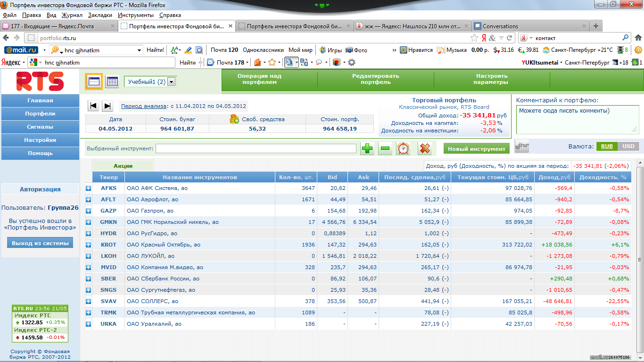Open a new browser tab with plus
This screenshot has height=362, width=644.
click(x=596, y=26)
